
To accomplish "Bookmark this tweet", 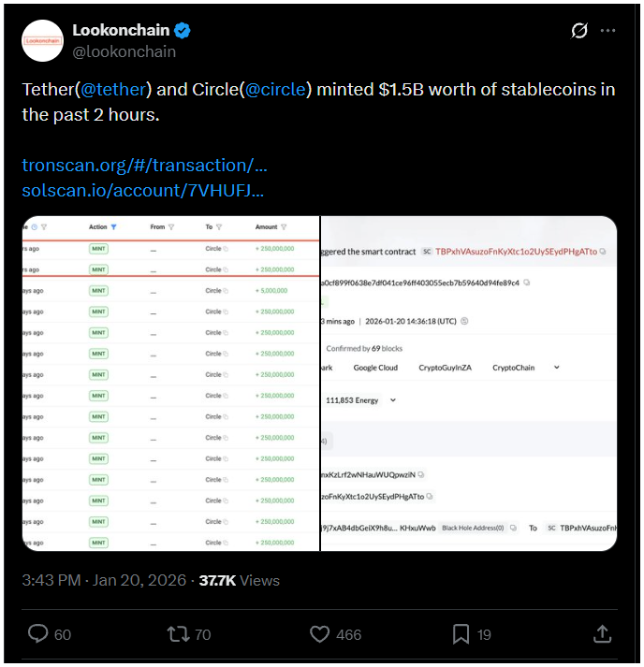I will (x=461, y=634).
